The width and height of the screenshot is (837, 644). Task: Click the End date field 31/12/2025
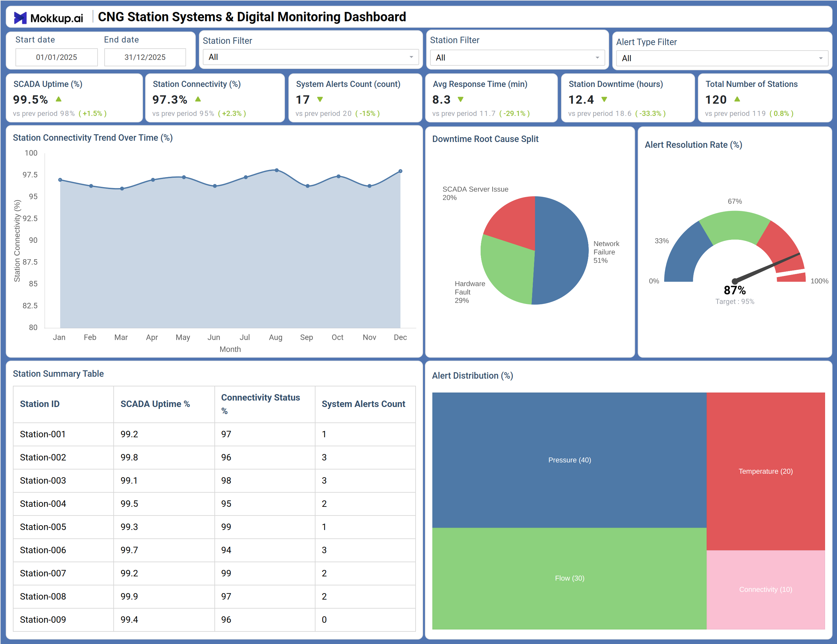coord(145,57)
